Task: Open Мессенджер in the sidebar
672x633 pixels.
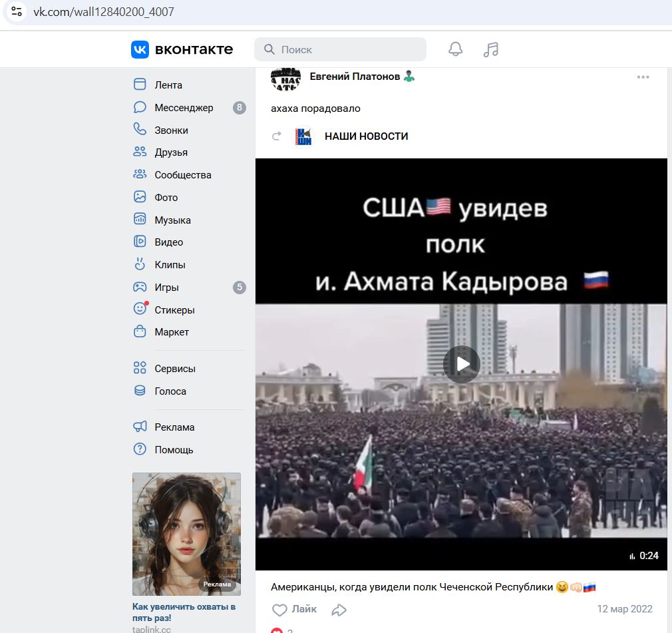Action: (x=184, y=108)
